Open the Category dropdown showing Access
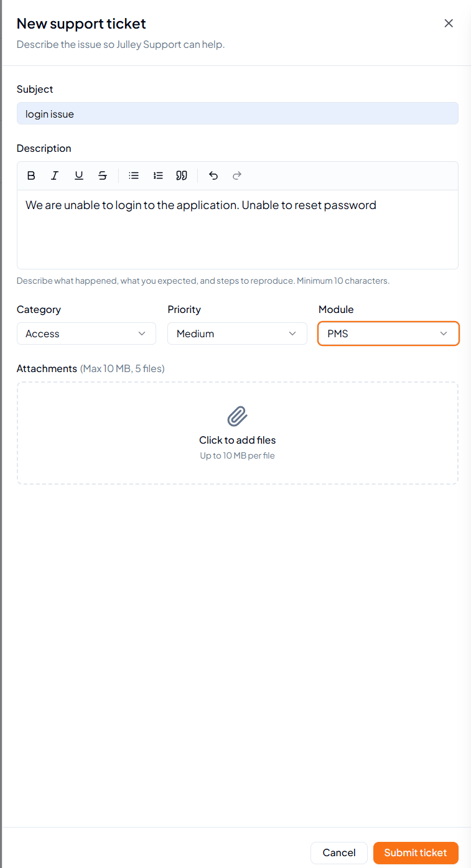471x868 pixels. (x=86, y=334)
